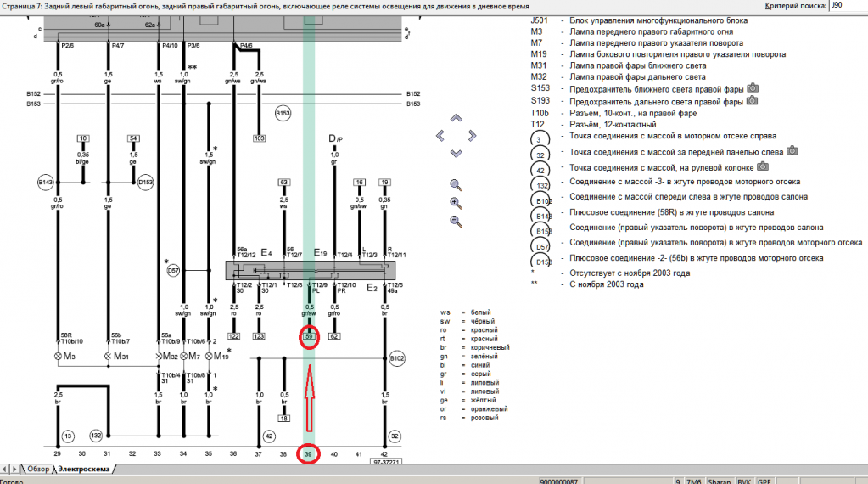
Task: Pan the diagram left with the left arrow
Action: (x=440, y=136)
